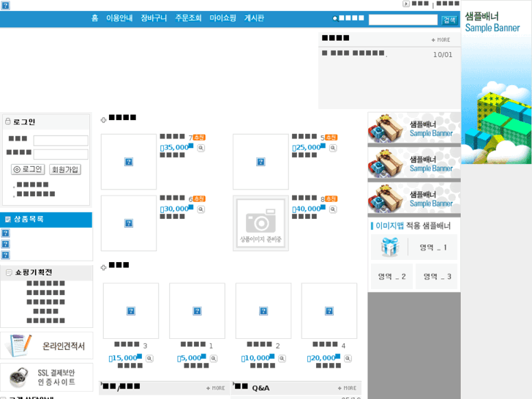Click the search text field in header
This screenshot has width=532, height=399.
tap(403, 20)
